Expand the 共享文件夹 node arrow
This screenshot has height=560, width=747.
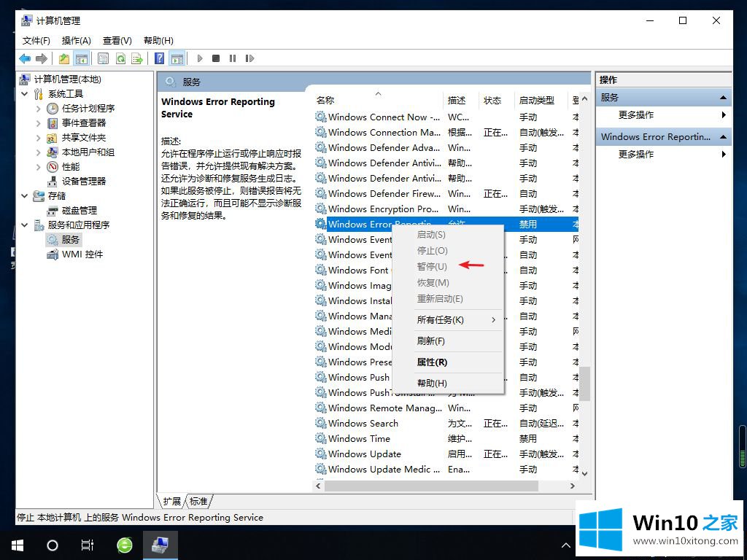(x=39, y=138)
